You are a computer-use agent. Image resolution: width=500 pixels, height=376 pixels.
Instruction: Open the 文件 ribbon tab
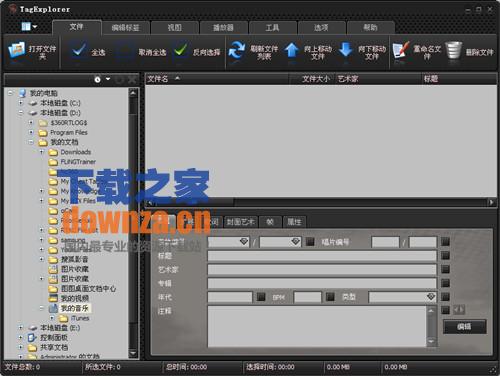coord(77,27)
